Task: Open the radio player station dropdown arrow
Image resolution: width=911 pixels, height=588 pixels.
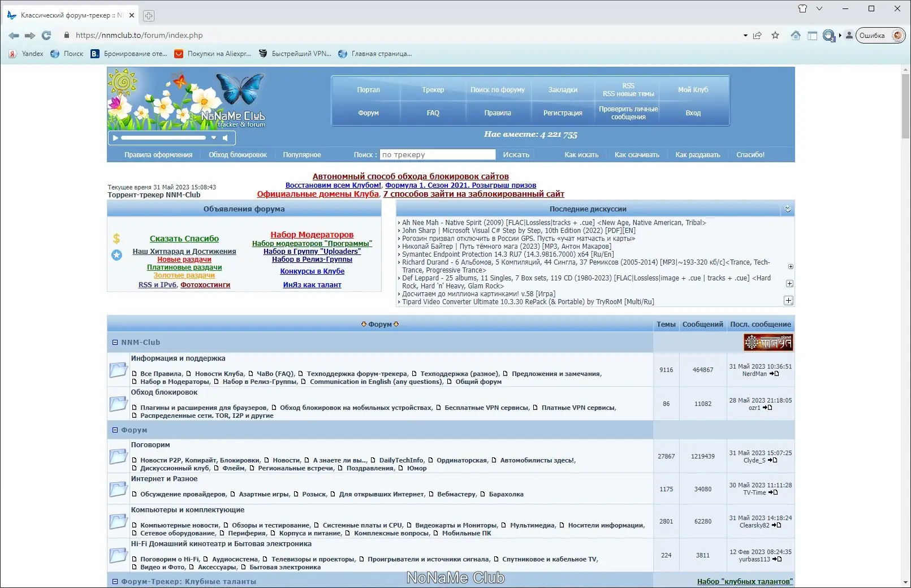Action: 214,137
